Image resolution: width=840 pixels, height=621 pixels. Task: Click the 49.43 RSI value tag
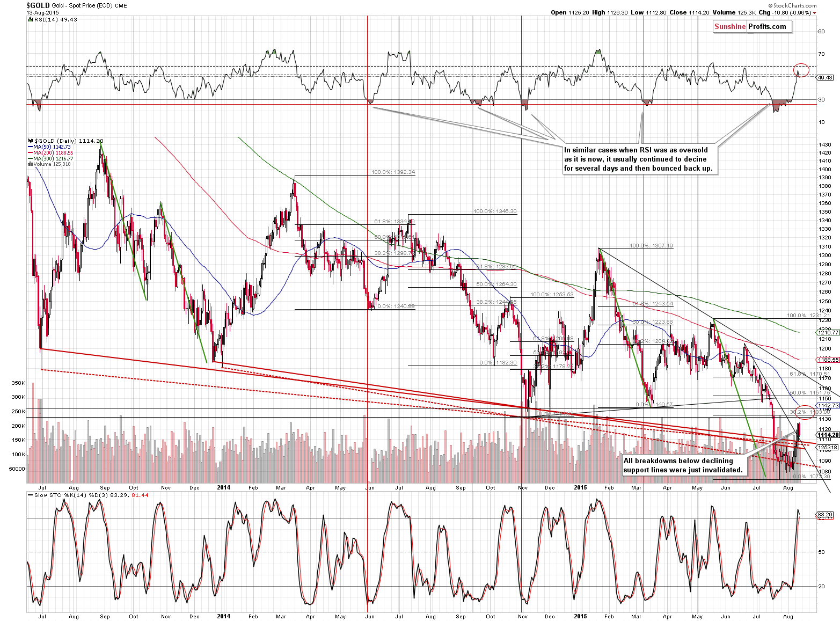coord(825,78)
